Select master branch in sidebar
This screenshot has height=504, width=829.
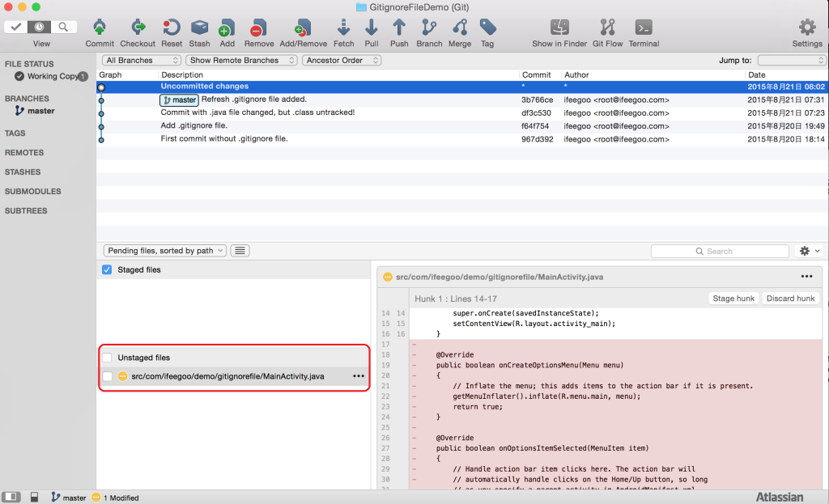pyautogui.click(x=35, y=110)
